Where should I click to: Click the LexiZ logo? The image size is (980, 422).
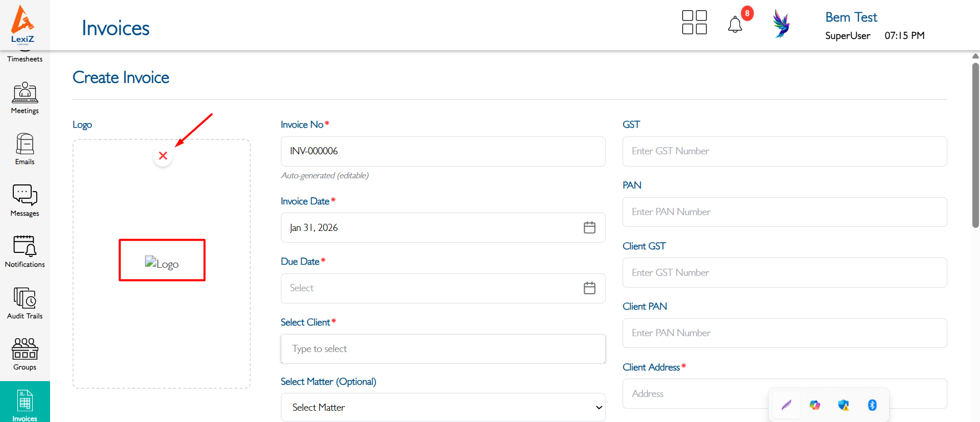pyautogui.click(x=22, y=24)
